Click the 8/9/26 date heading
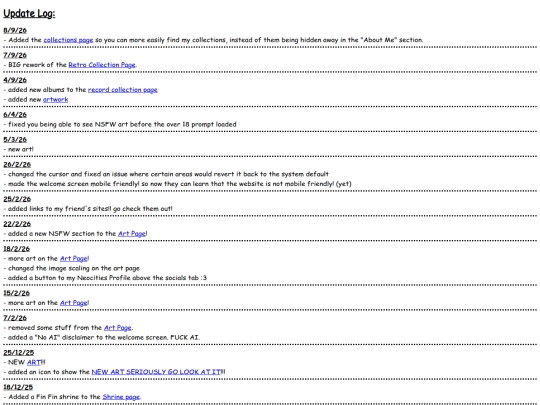The height and width of the screenshot is (405, 540). click(15, 30)
